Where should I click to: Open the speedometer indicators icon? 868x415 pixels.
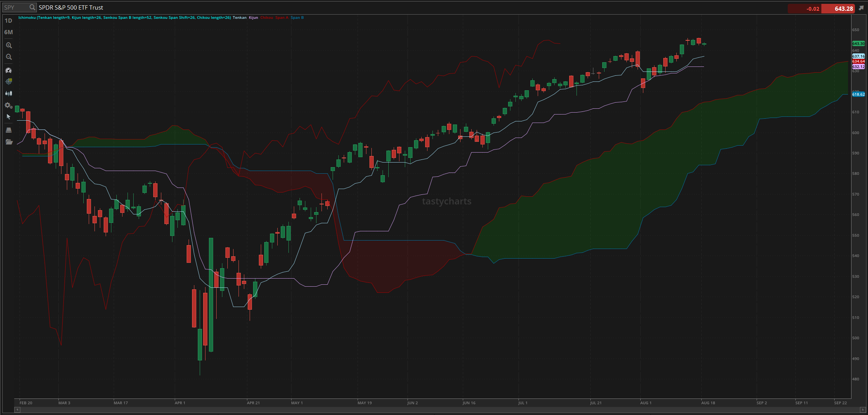tap(8, 70)
